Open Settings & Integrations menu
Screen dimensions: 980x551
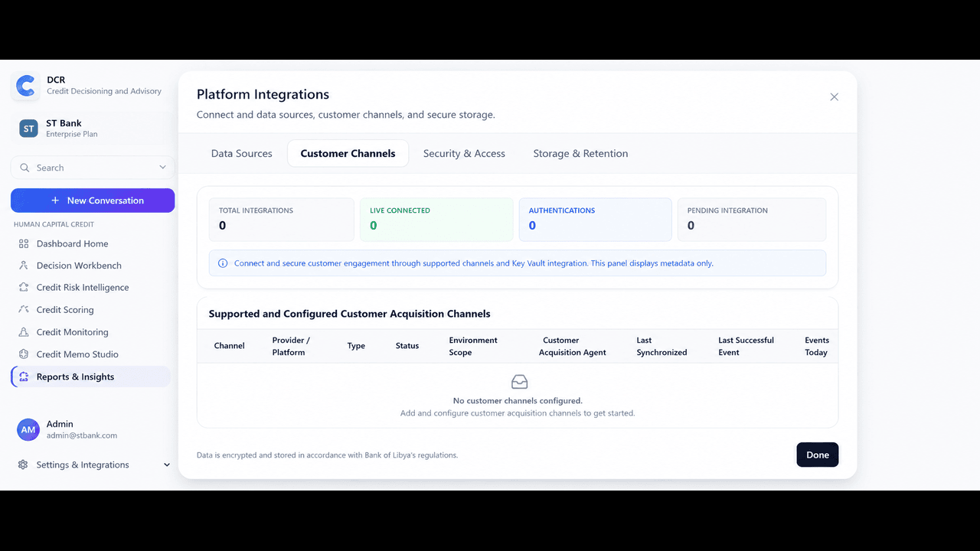click(93, 465)
